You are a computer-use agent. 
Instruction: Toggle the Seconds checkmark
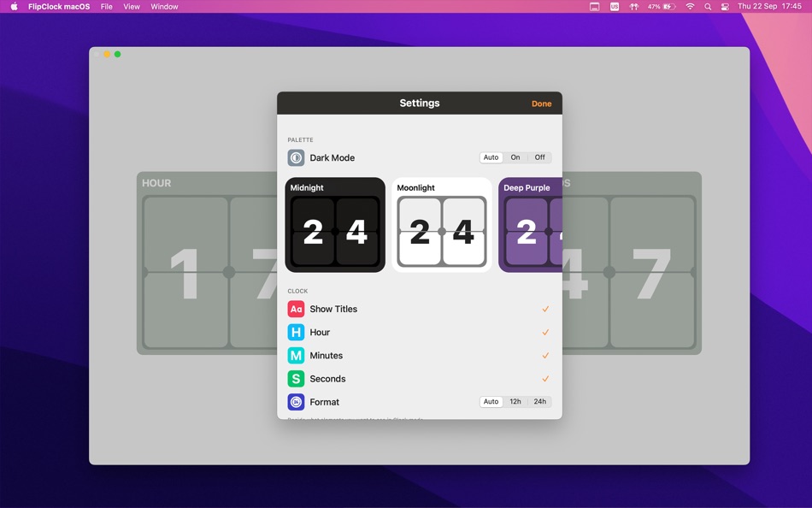coord(545,379)
